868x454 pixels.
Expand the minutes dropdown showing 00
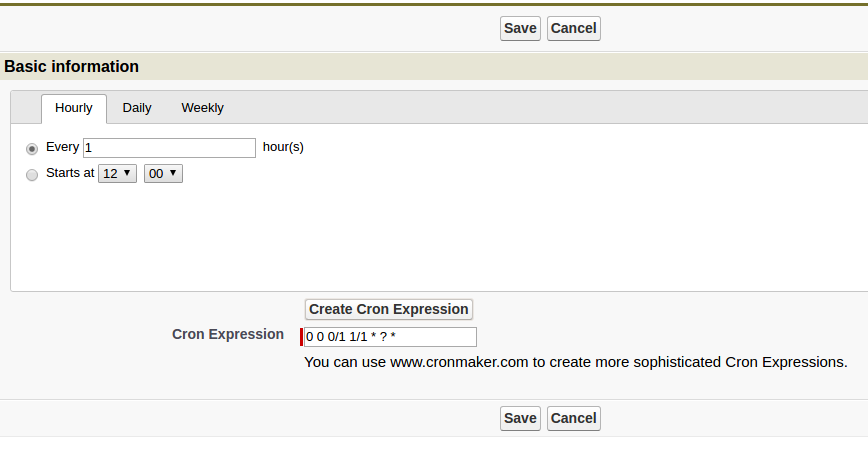[163, 173]
